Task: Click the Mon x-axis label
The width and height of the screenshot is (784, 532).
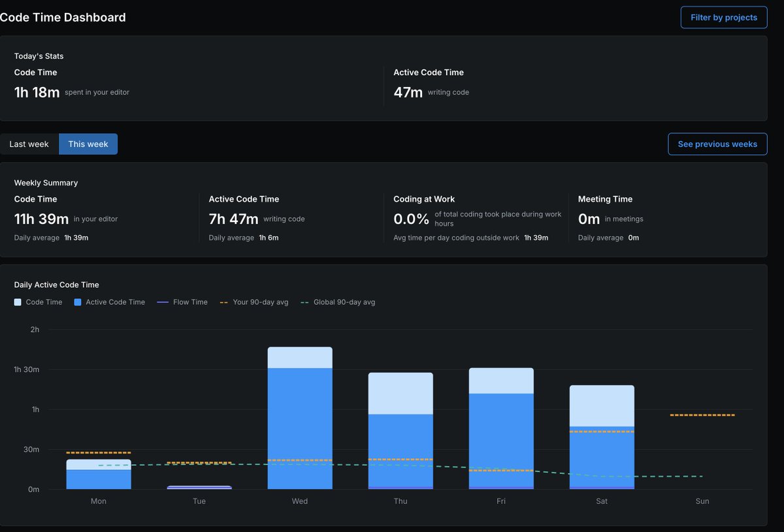Action: click(x=99, y=501)
